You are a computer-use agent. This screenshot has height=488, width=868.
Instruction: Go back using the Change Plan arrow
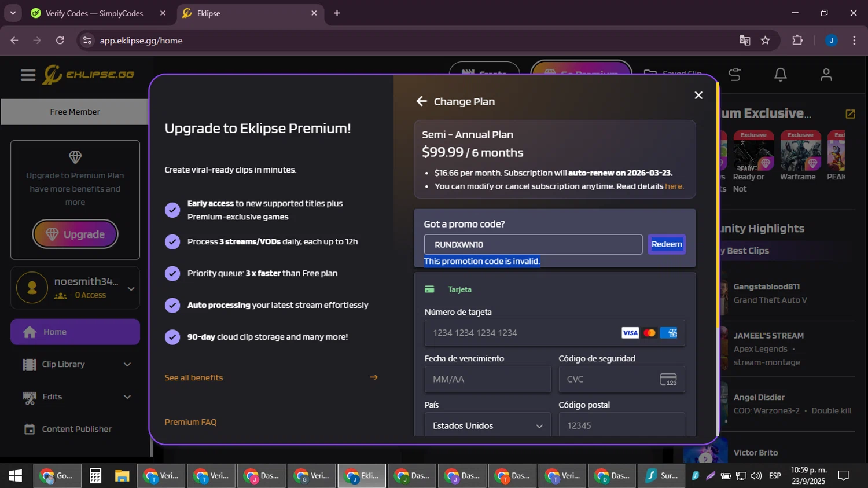coord(421,101)
